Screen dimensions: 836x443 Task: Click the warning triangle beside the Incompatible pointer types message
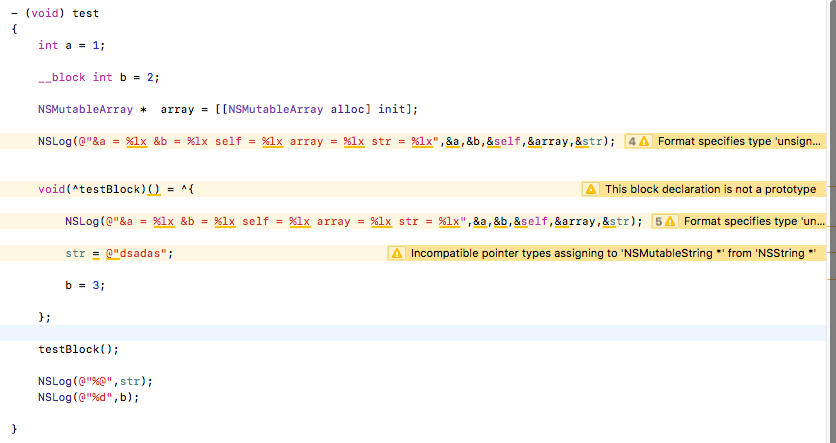click(x=397, y=254)
